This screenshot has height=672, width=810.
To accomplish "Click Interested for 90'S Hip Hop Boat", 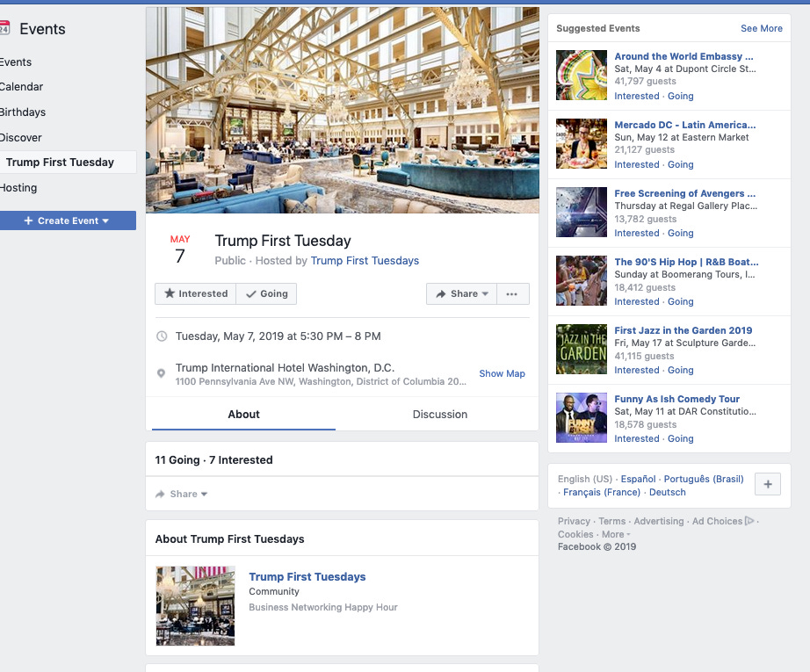I will click(x=636, y=301).
